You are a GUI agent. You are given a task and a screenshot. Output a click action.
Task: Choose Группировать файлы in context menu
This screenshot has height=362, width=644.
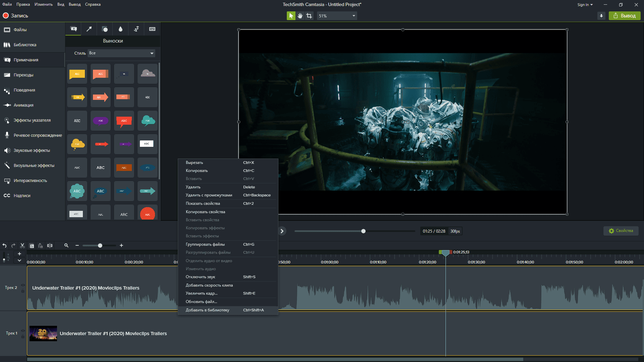pos(228,244)
